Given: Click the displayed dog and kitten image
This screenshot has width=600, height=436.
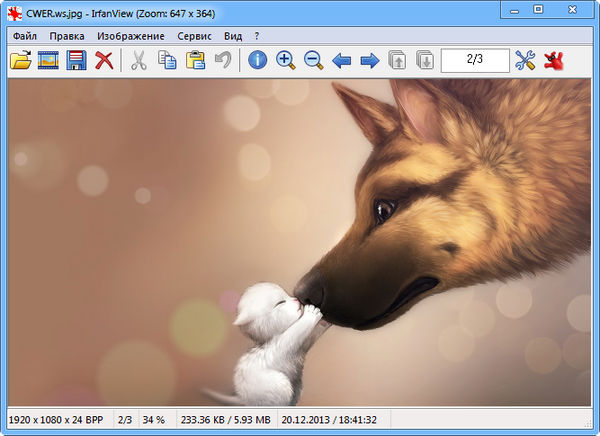Looking at the screenshot, I should 300,240.
